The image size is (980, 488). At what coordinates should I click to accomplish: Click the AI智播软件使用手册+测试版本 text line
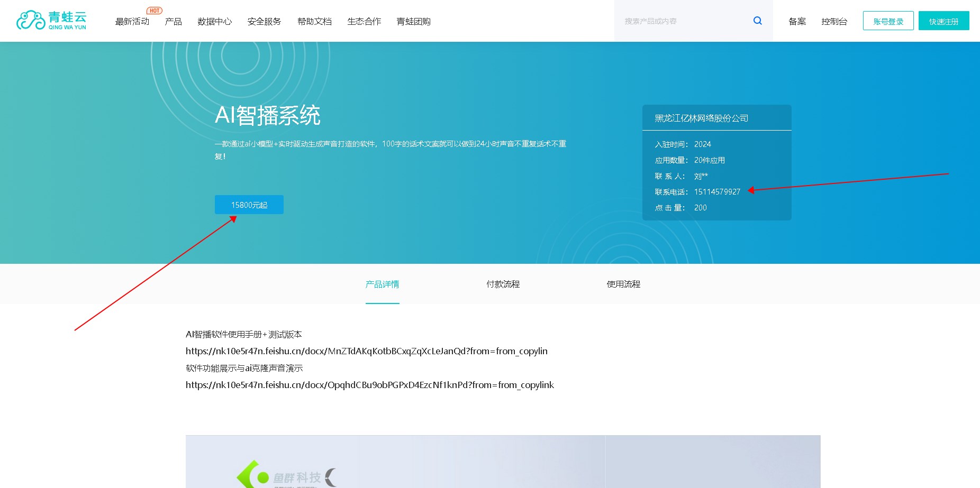click(x=244, y=334)
